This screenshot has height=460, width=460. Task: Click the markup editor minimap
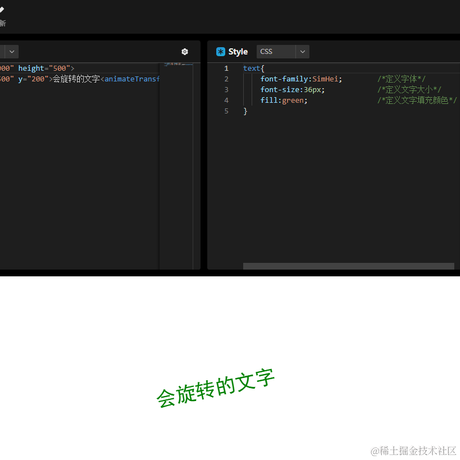[179, 64]
